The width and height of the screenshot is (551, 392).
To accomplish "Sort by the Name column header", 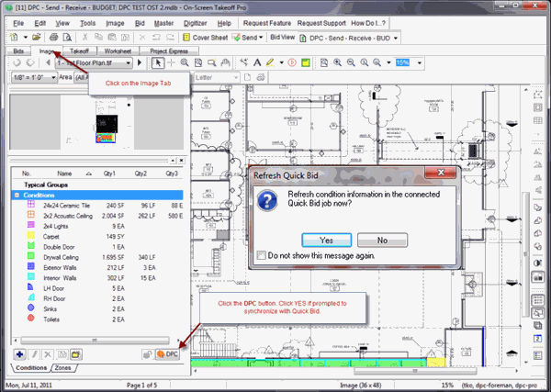I will pos(64,174).
